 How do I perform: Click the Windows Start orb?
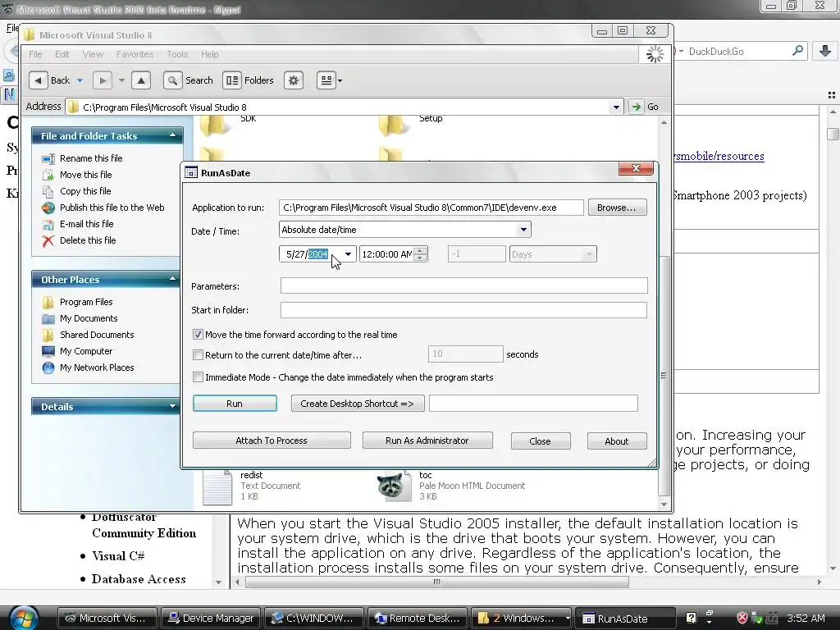24,619
